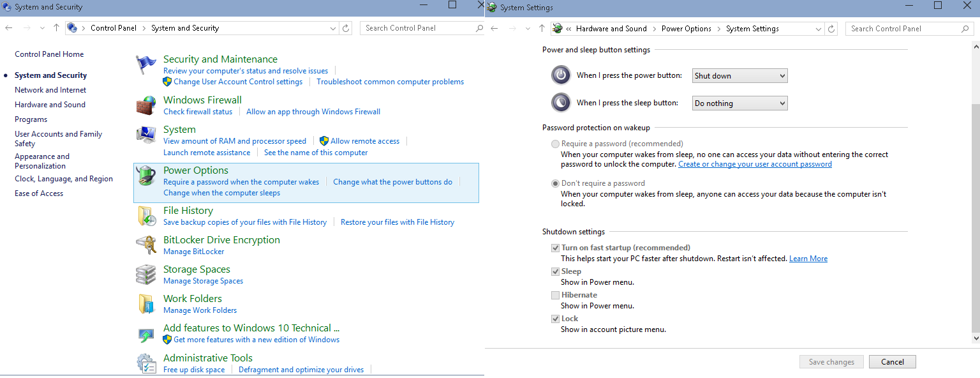Click the Work Folders icon
980x378 pixels.
146,305
